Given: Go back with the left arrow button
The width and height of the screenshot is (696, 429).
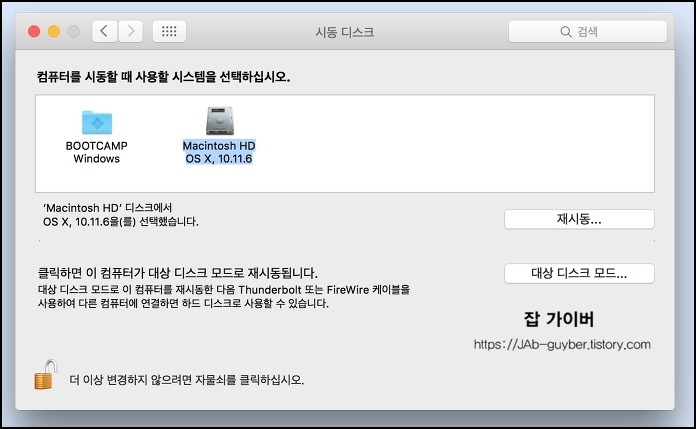Looking at the screenshot, I should point(104,31).
